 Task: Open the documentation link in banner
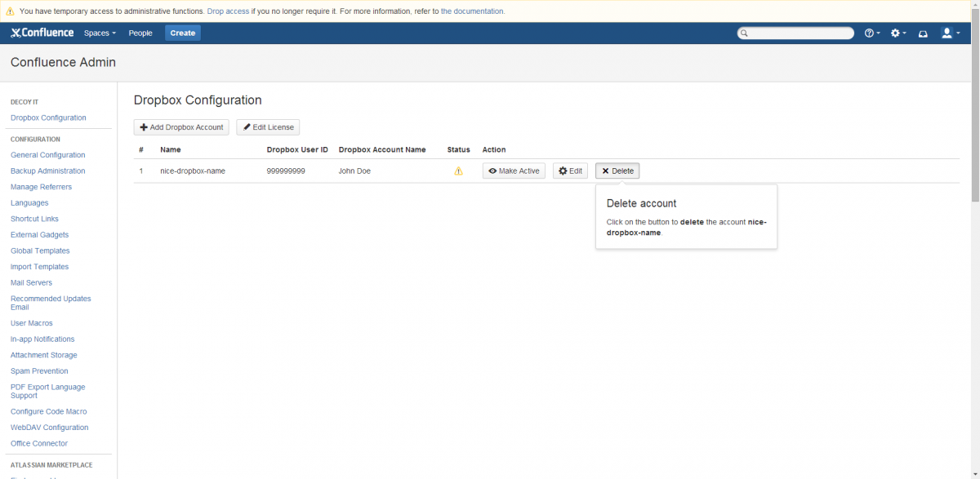click(472, 11)
